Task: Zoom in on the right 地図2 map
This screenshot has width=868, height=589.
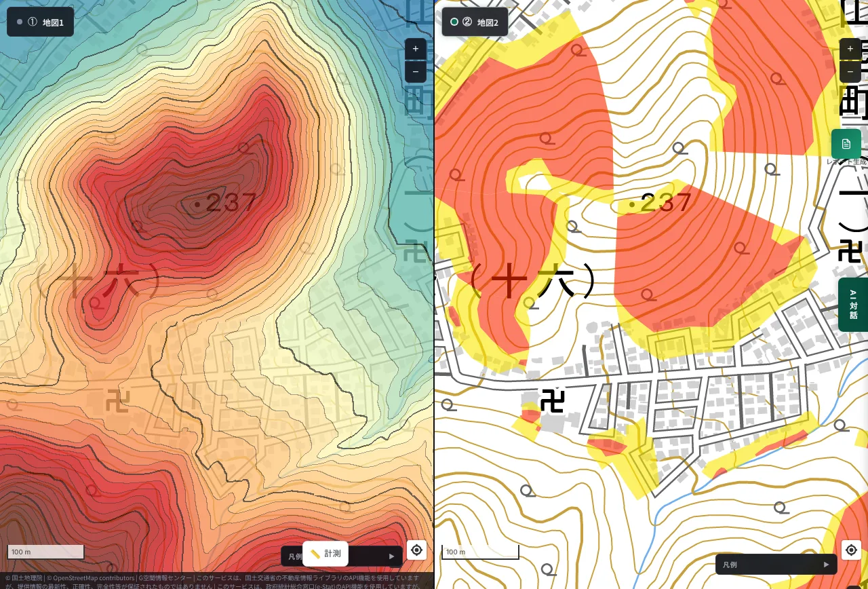Action: pos(850,49)
